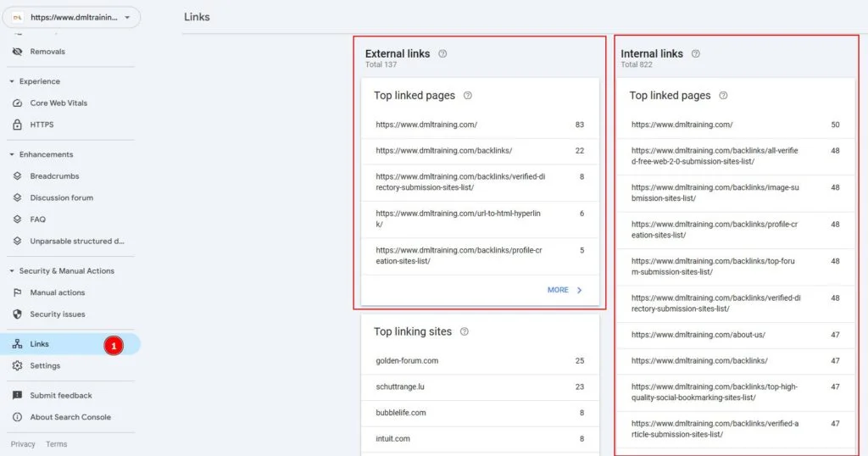Click the Discussion forum layers icon
Screen dimensions: 868x456
17,197
